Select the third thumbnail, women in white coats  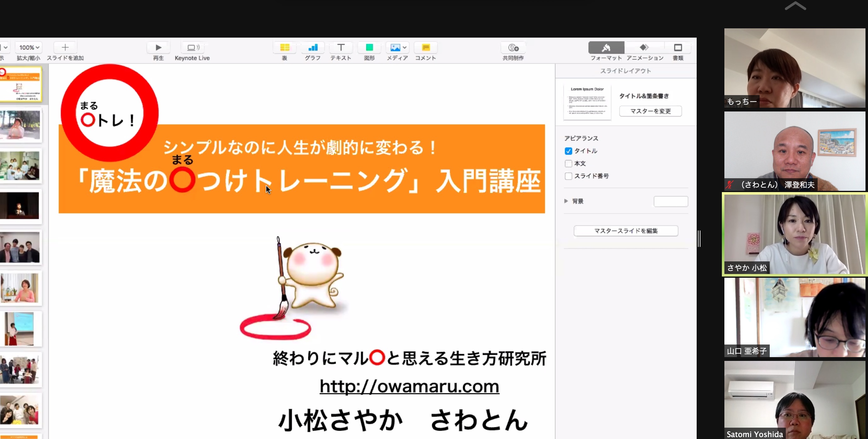click(x=20, y=166)
